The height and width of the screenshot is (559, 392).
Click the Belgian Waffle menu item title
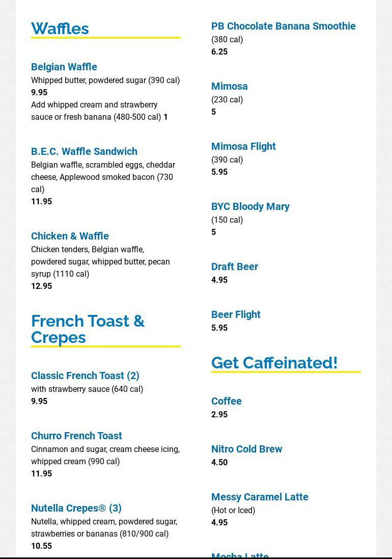click(x=64, y=67)
